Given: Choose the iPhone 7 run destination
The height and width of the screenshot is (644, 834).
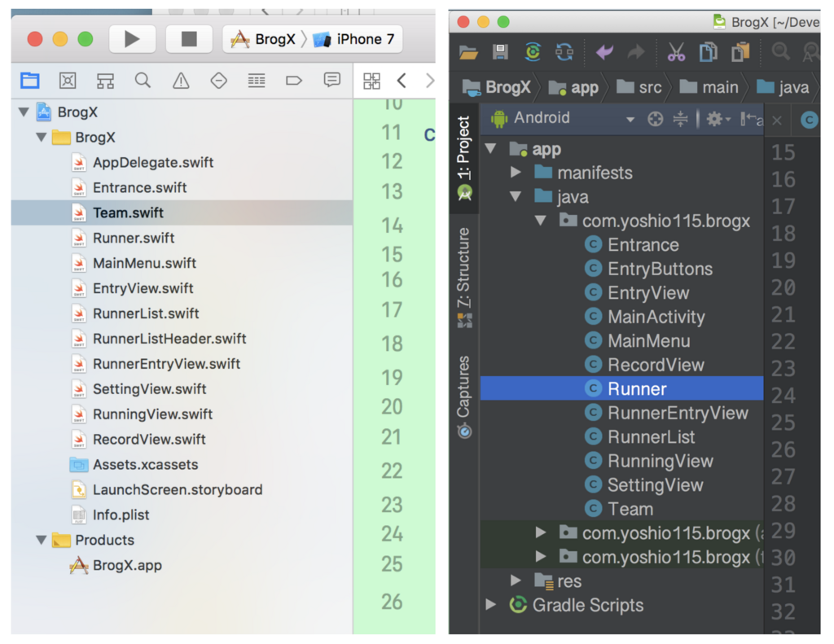Looking at the screenshot, I should pyautogui.click(x=353, y=39).
